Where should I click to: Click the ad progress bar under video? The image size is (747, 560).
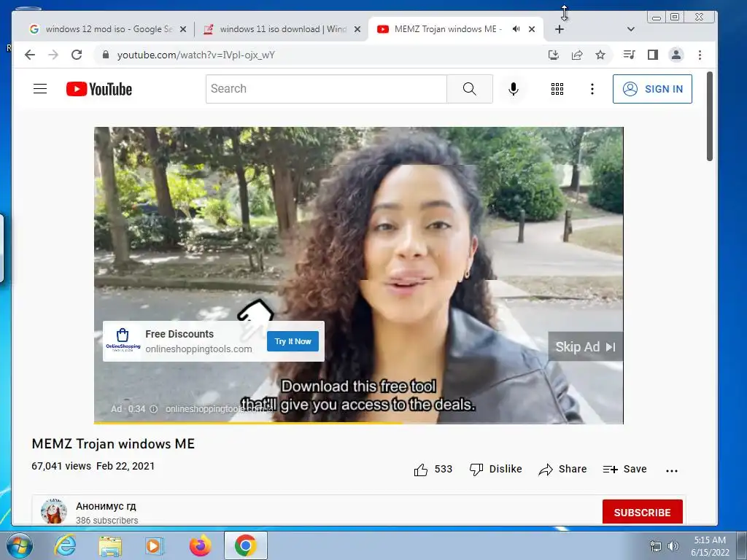pyautogui.click(x=358, y=423)
